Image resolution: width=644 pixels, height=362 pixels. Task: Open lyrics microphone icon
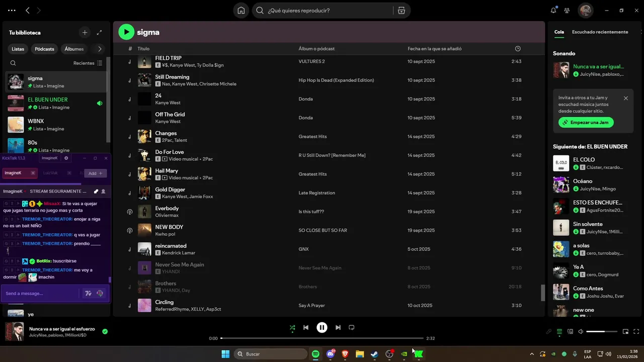[549, 331]
